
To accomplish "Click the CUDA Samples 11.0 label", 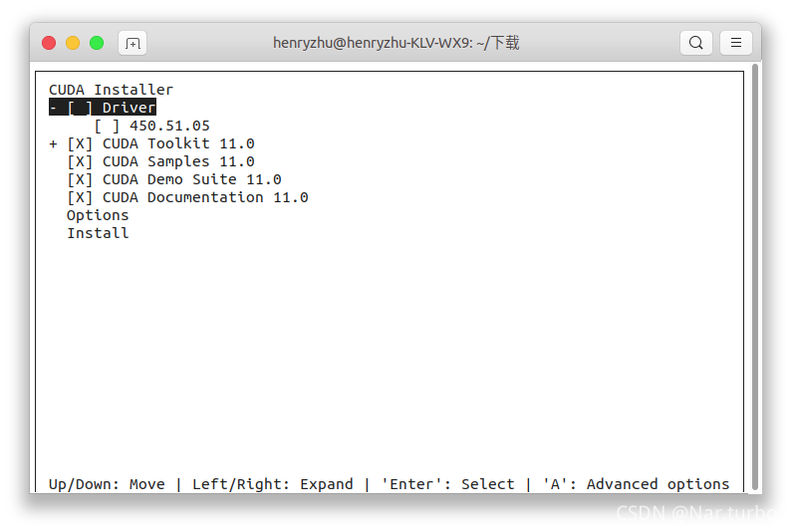I will click(178, 161).
